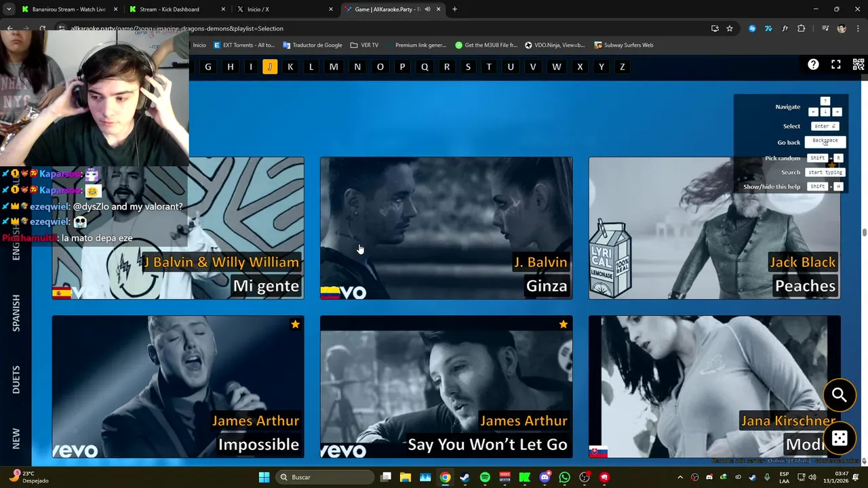
Task: Open the VER TV bookmarks folder
Action: pos(365,45)
